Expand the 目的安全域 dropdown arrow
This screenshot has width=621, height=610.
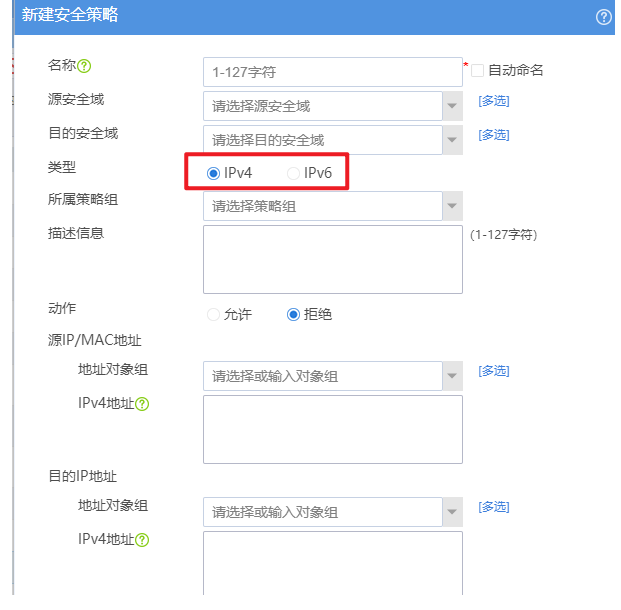(452, 140)
